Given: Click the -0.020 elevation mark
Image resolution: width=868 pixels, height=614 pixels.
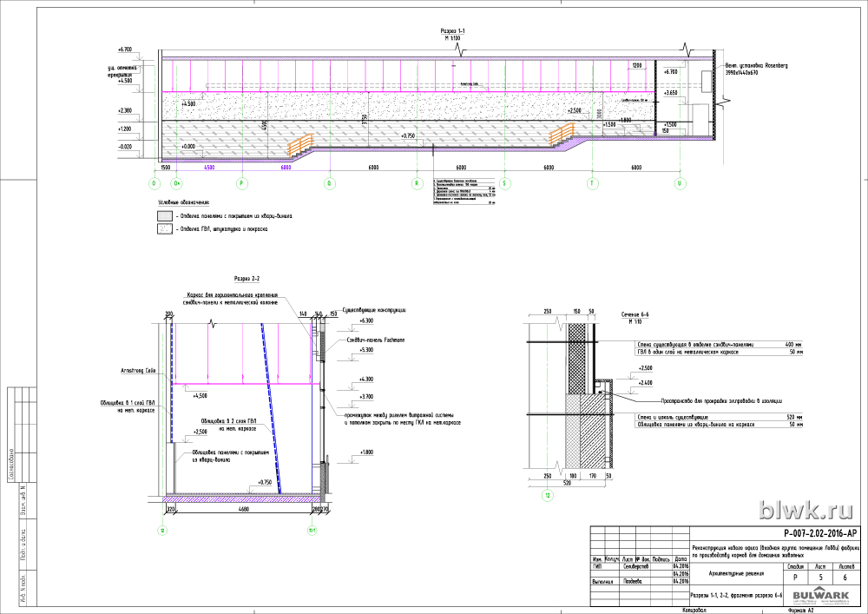Looking at the screenshot, I should [125, 146].
